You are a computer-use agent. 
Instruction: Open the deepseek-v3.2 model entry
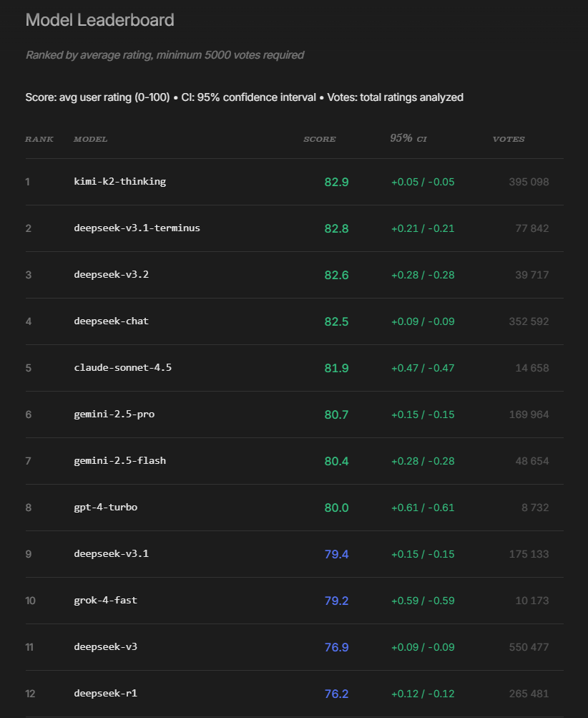110,275
